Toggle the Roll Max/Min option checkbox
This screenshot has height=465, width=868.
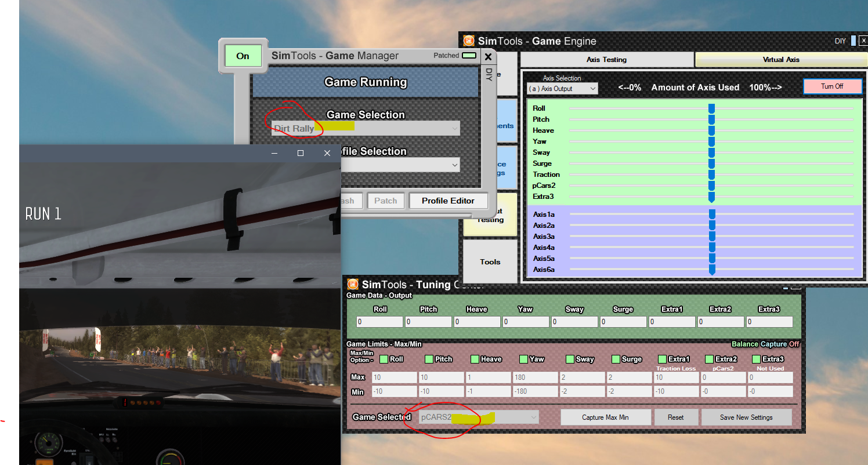(x=383, y=359)
